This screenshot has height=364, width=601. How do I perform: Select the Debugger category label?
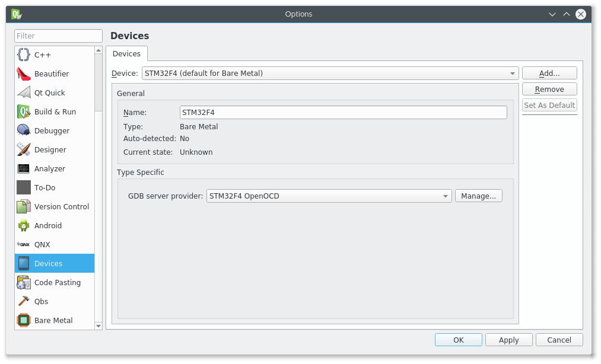[x=52, y=130]
